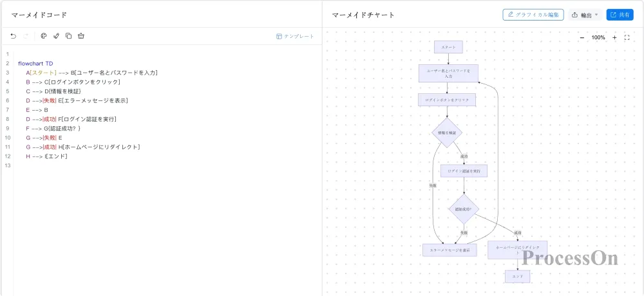The height and width of the screenshot is (296, 644).
Task: Undo the last code edit
Action: tap(13, 36)
